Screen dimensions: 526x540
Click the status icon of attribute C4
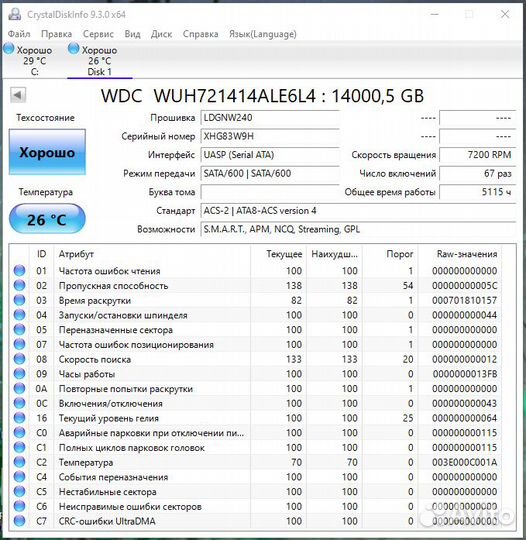[20, 477]
